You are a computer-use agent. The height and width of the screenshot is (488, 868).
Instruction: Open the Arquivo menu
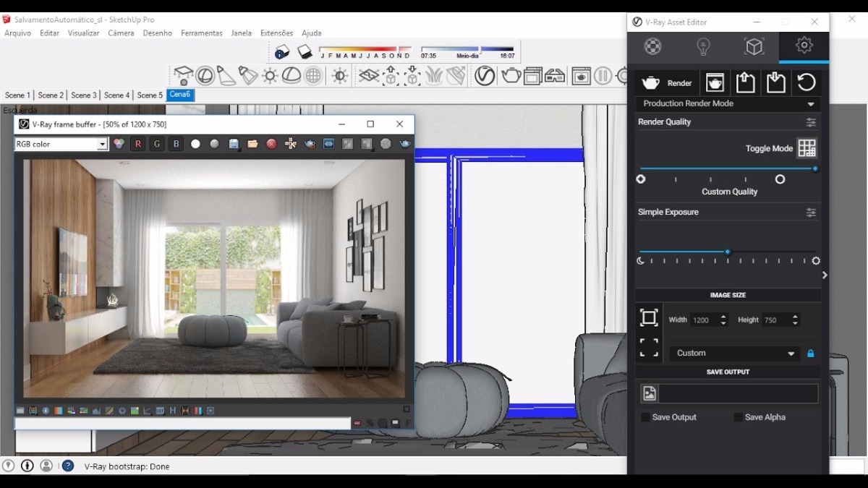(17, 33)
